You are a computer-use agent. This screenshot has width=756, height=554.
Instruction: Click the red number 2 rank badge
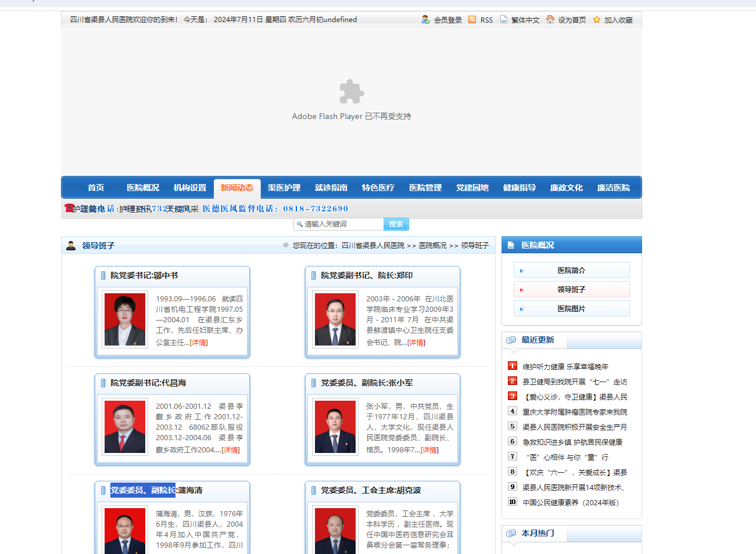click(513, 381)
